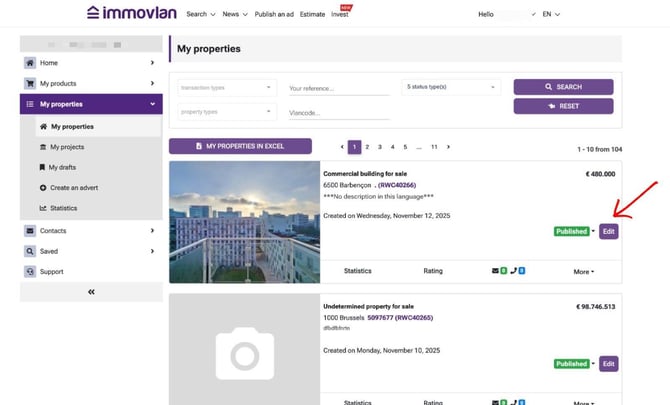Export with My Properties in Excel button

click(240, 146)
